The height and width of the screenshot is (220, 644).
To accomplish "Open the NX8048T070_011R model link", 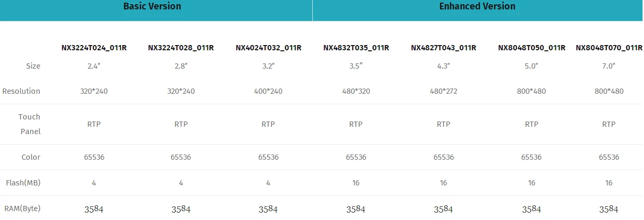I will click(609, 48).
